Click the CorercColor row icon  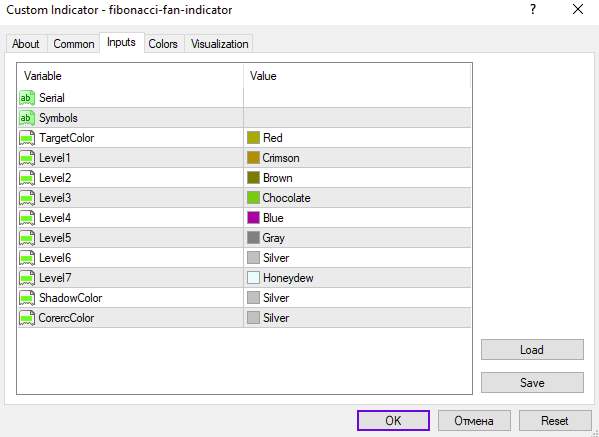27,318
